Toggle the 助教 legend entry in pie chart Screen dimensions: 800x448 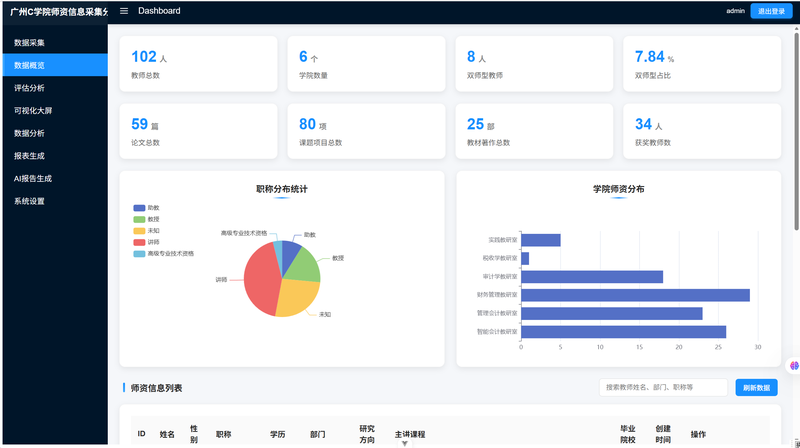tap(146, 208)
